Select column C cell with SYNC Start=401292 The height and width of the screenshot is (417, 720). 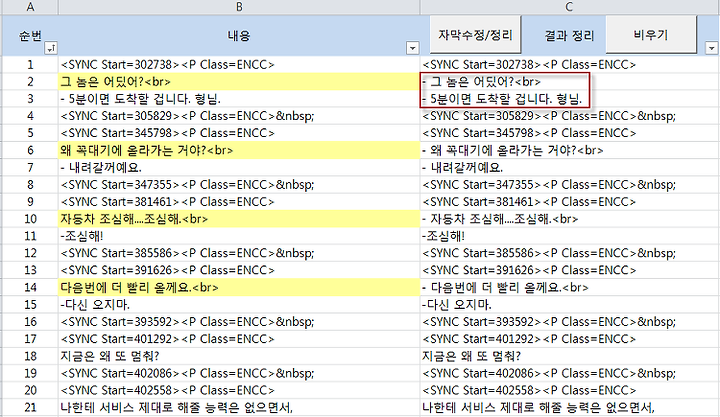pos(570,339)
